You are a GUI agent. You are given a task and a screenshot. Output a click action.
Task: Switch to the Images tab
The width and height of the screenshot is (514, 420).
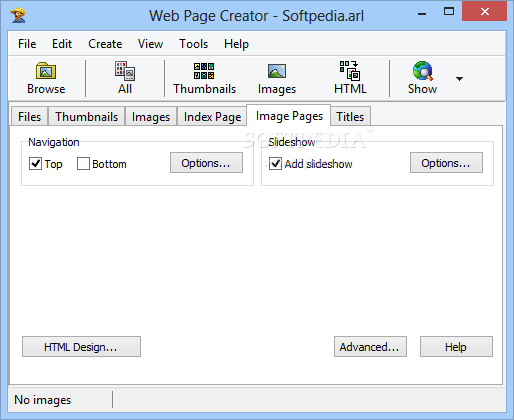[x=151, y=117]
